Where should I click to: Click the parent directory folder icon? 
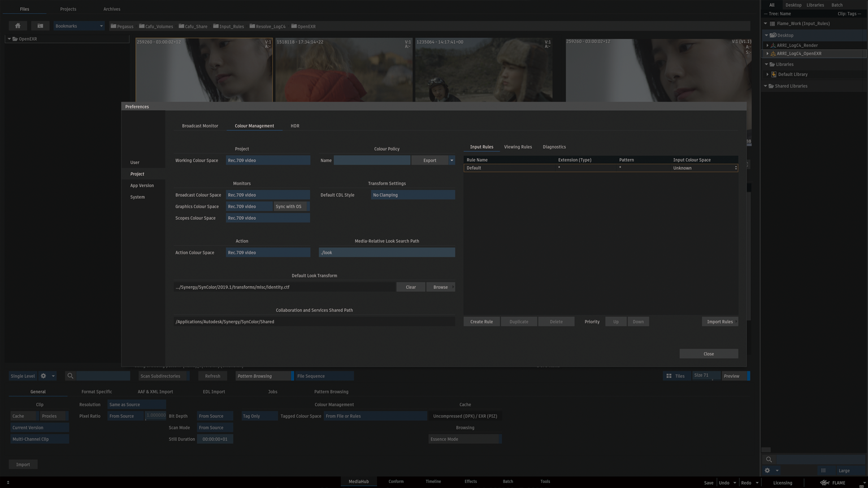[40, 26]
